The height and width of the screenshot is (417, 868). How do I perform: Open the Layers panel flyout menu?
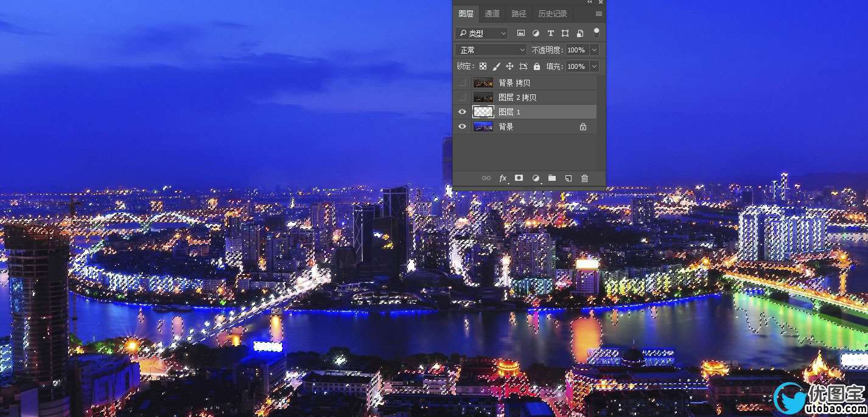click(x=599, y=13)
